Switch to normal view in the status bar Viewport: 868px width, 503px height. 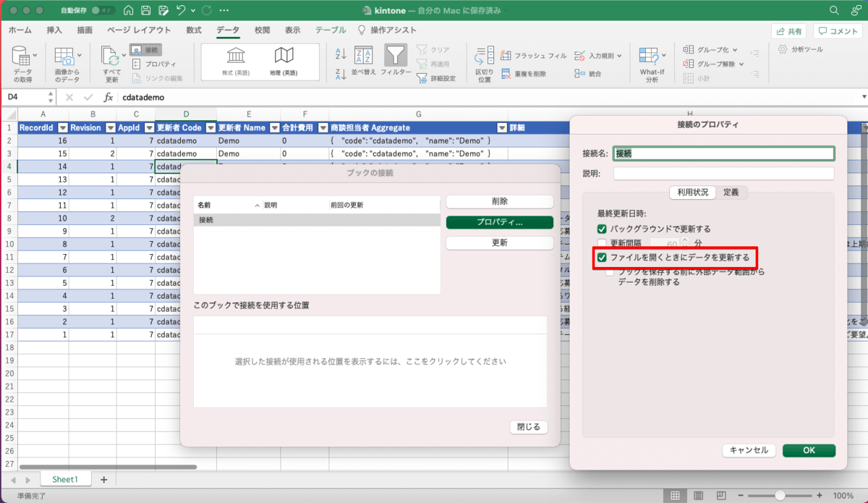[675, 496]
